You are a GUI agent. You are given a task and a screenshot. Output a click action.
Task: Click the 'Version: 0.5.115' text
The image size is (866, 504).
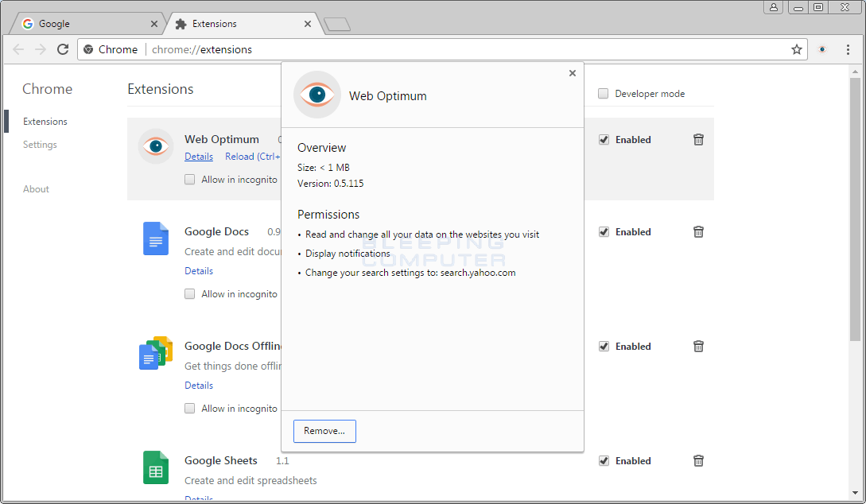pos(330,184)
